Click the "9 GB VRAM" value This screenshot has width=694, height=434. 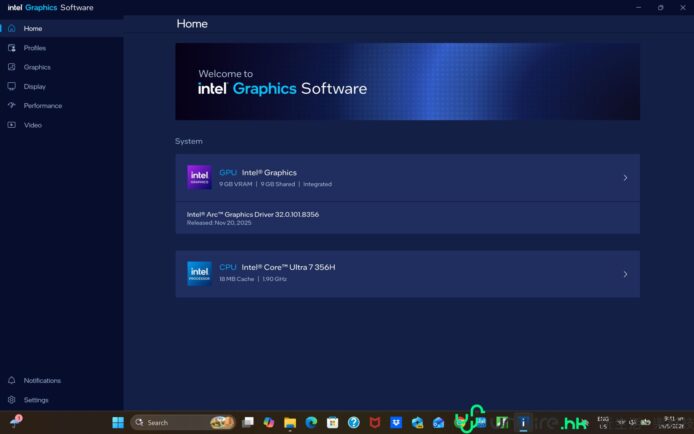(x=235, y=184)
